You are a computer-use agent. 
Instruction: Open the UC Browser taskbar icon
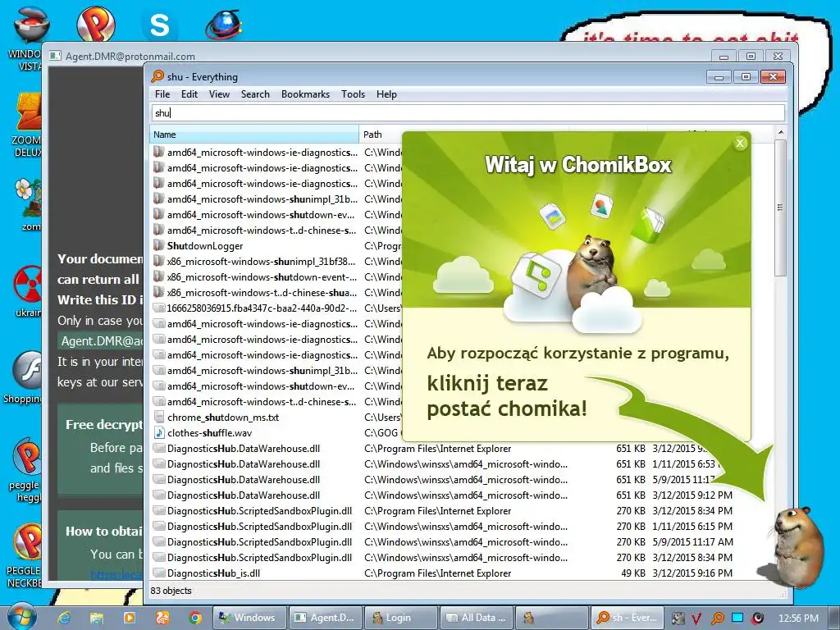[x=162, y=618]
